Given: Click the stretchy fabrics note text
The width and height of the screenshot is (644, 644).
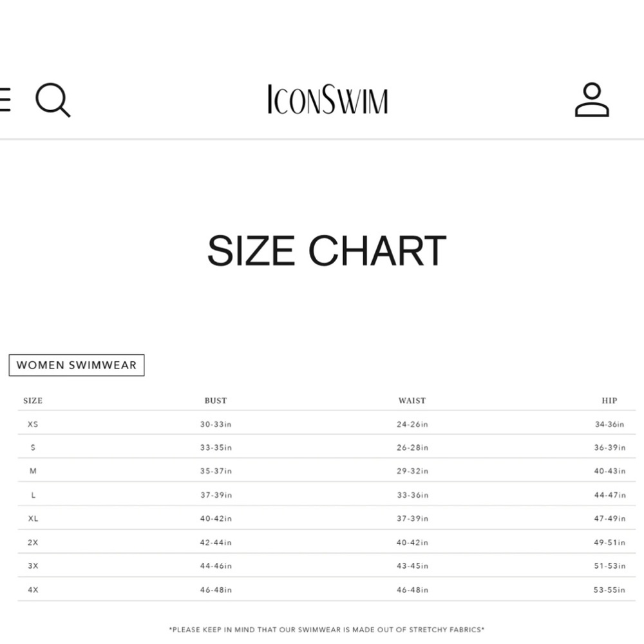Looking at the screenshot, I should click(x=327, y=630).
